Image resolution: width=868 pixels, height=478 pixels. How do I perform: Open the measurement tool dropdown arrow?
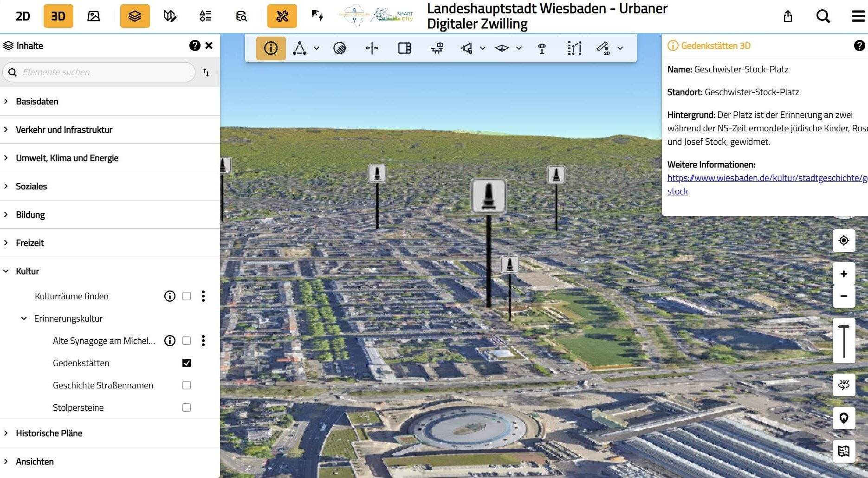pos(620,48)
